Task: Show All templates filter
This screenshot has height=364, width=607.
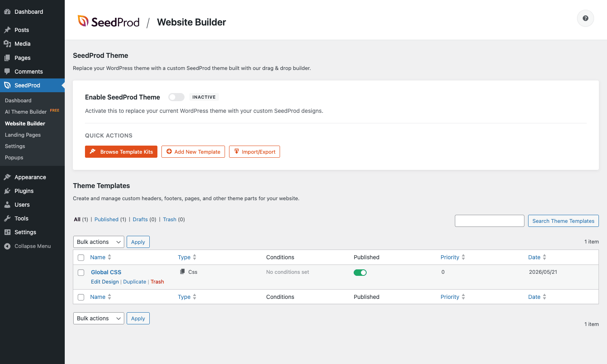Action: (77, 219)
